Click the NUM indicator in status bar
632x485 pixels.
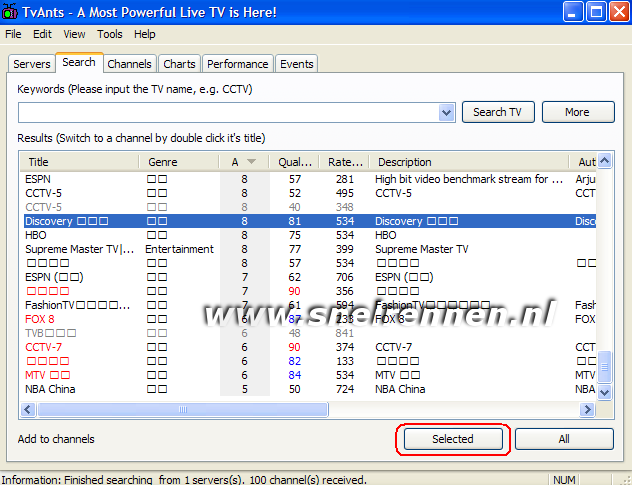coord(564,480)
